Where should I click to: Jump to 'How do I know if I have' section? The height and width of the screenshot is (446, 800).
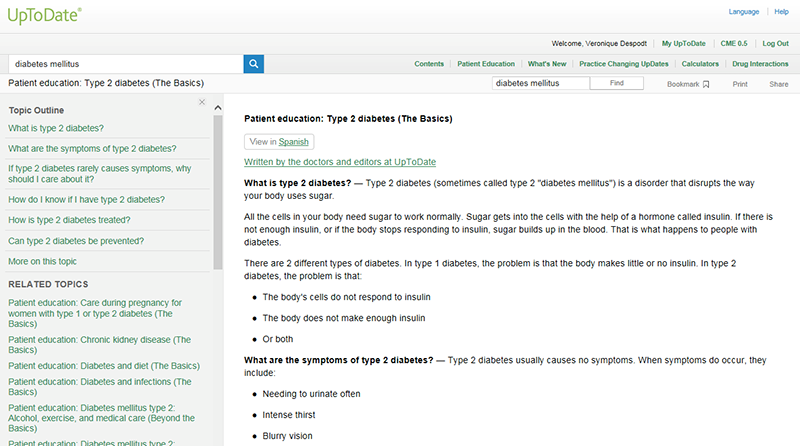point(86,200)
